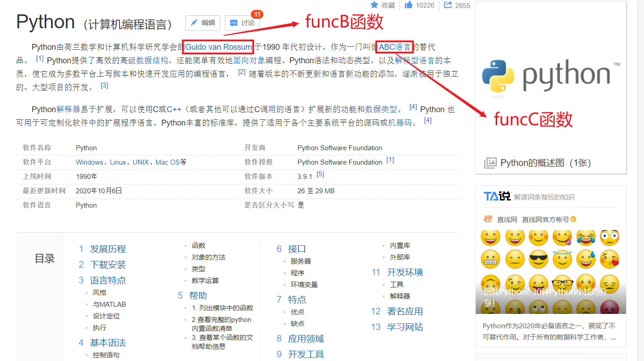
Task: Open the 13 学习网站 section
Action: 405,327
